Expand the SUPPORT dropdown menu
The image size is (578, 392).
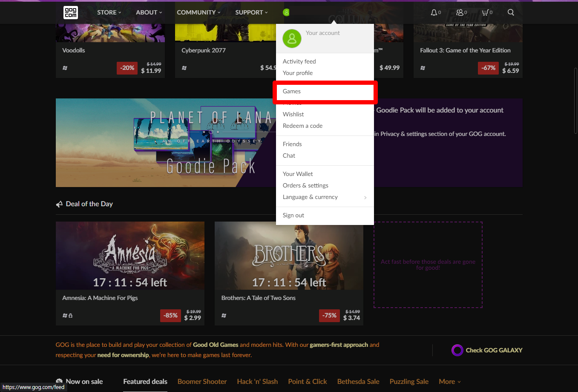point(252,12)
